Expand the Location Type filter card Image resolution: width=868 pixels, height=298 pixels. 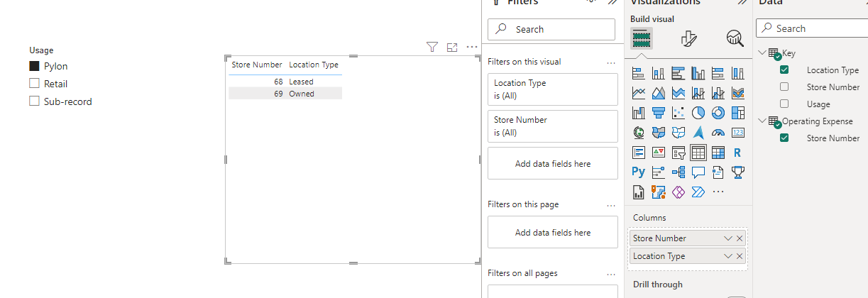pyautogui.click(x=553, y=89)
